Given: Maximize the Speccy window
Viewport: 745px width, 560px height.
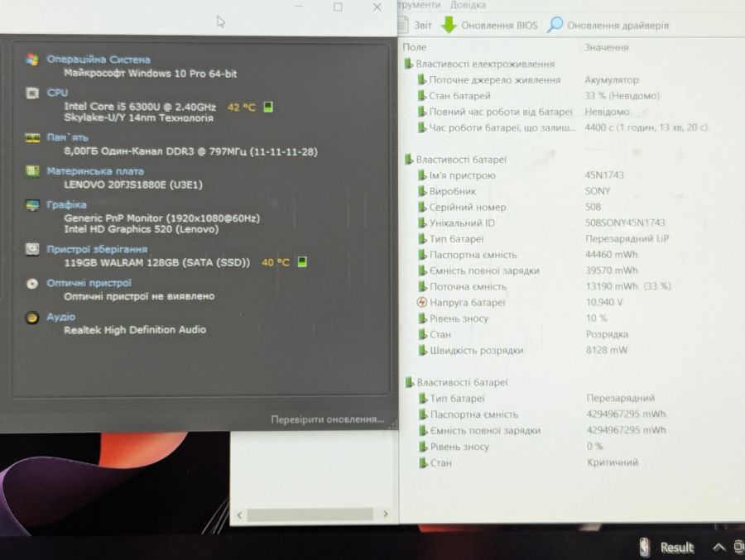Looking at the screenshot, I should [338, 7].
